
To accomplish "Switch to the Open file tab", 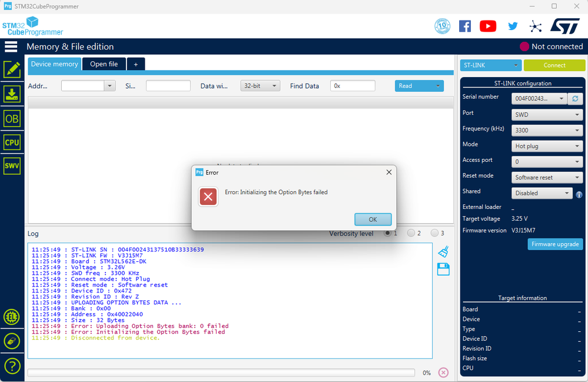I will tap(104, 64).
